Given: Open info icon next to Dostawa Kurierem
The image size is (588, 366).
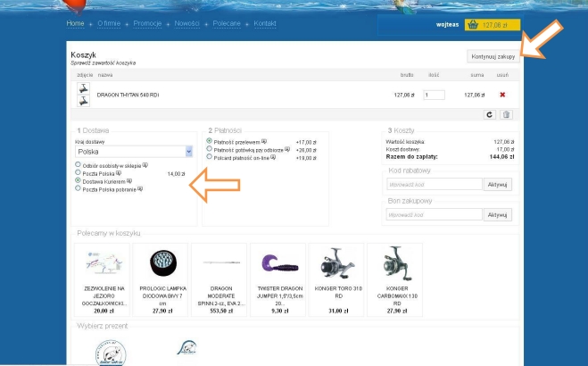Looking at the screenshot, I should [129, 181].
